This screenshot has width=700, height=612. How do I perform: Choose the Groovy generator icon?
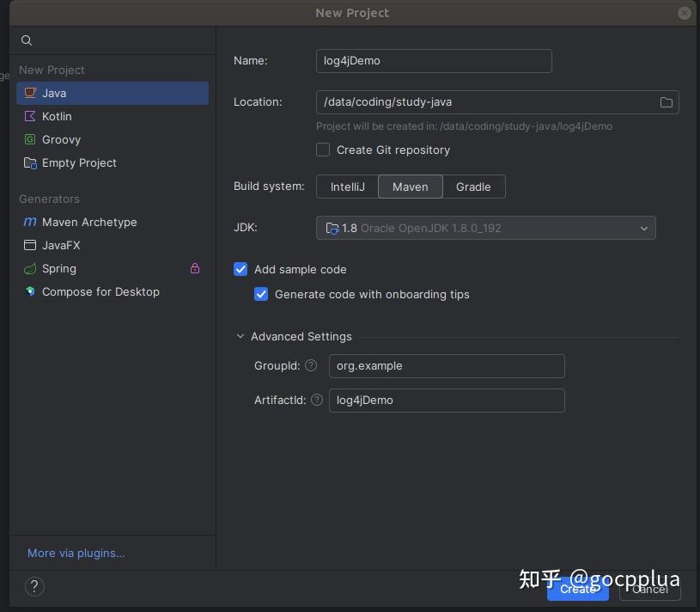click(x=31, y=139)
